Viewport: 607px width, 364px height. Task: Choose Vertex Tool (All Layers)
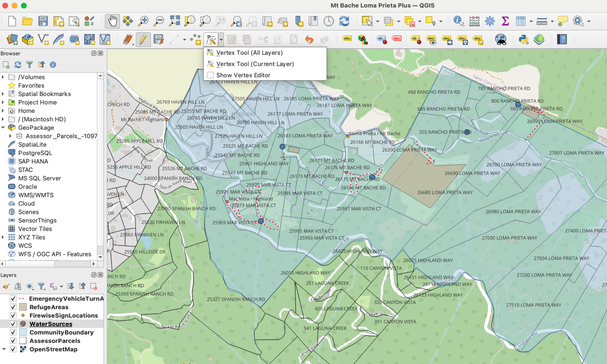tap(249, 52)
